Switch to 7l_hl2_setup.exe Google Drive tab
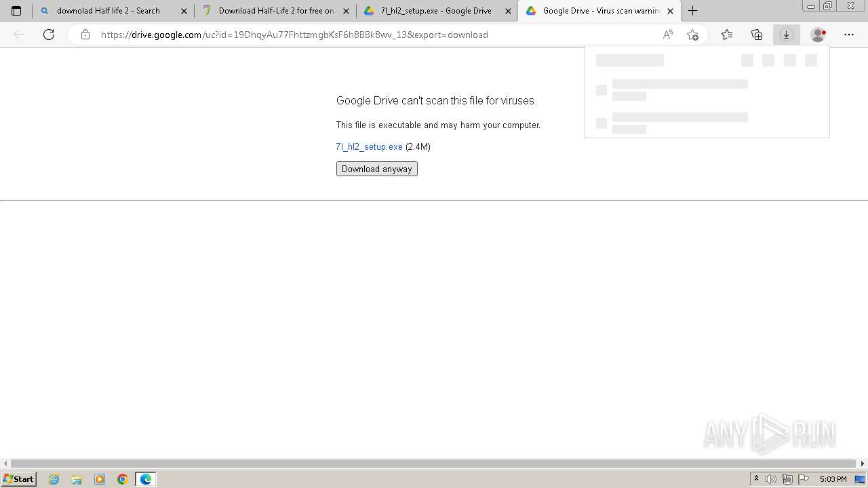The image size is (868, 488). [436, 11]
